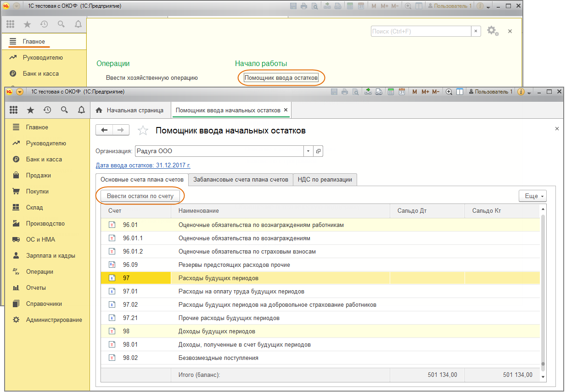
Task: Switch to Забалансовые счета плана счетов tab
Action: [241, 179]
